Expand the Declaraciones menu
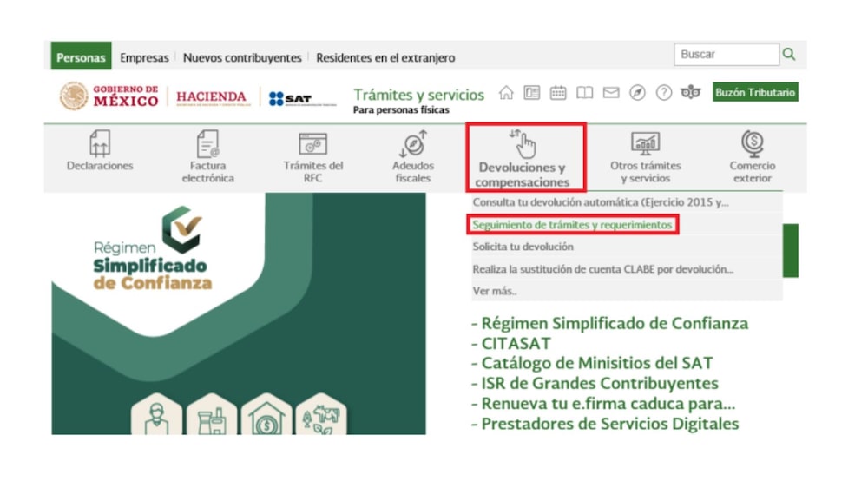The image size is (868, 488). coord(100,156)
